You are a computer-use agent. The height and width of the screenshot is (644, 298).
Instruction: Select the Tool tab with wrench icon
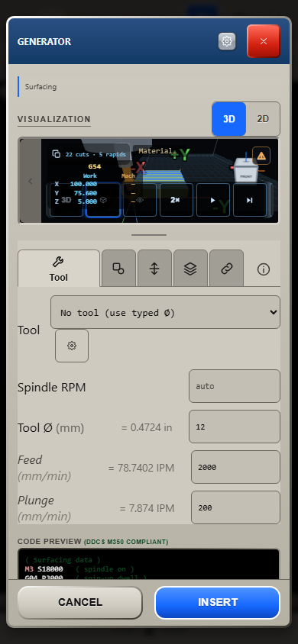point(59,268)
